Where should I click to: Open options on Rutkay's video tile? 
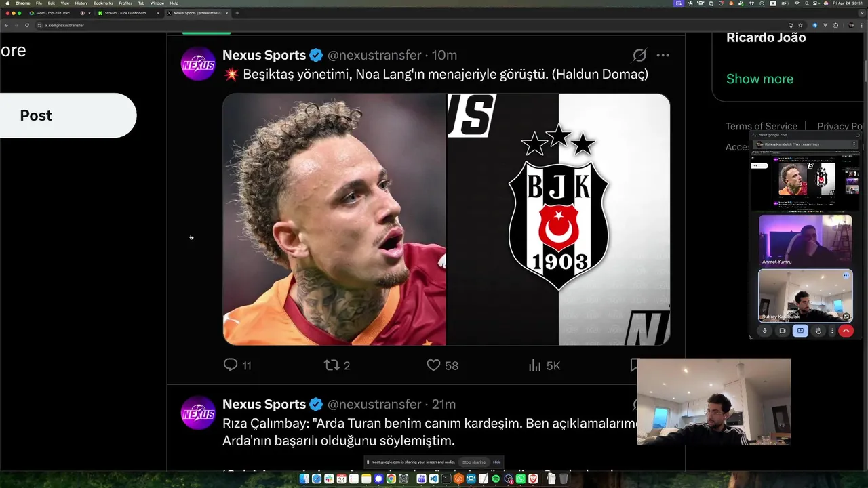point(846,276)
